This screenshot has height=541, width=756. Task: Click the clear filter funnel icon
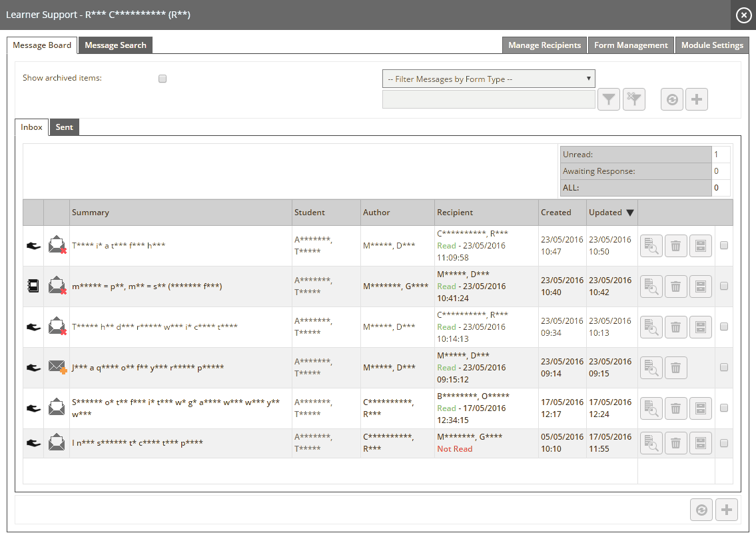[x=634, y=99]
